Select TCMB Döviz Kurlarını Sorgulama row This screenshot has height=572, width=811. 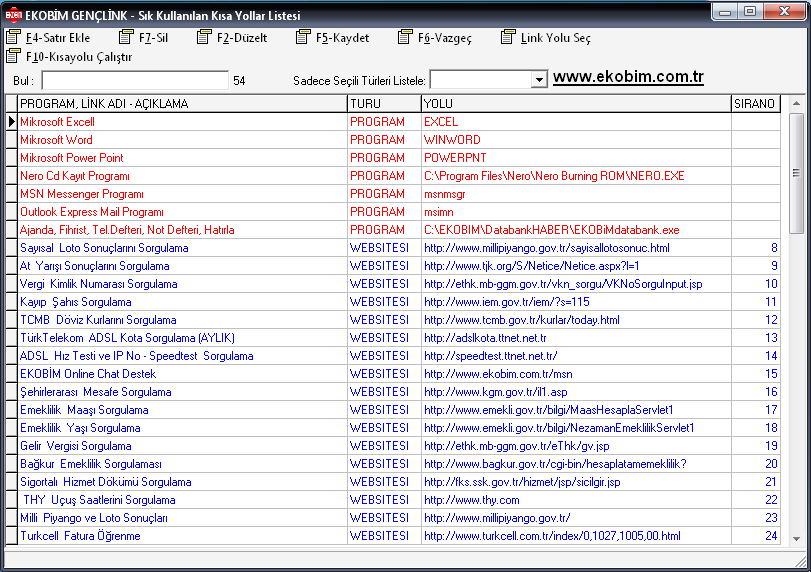coord(393,320)
